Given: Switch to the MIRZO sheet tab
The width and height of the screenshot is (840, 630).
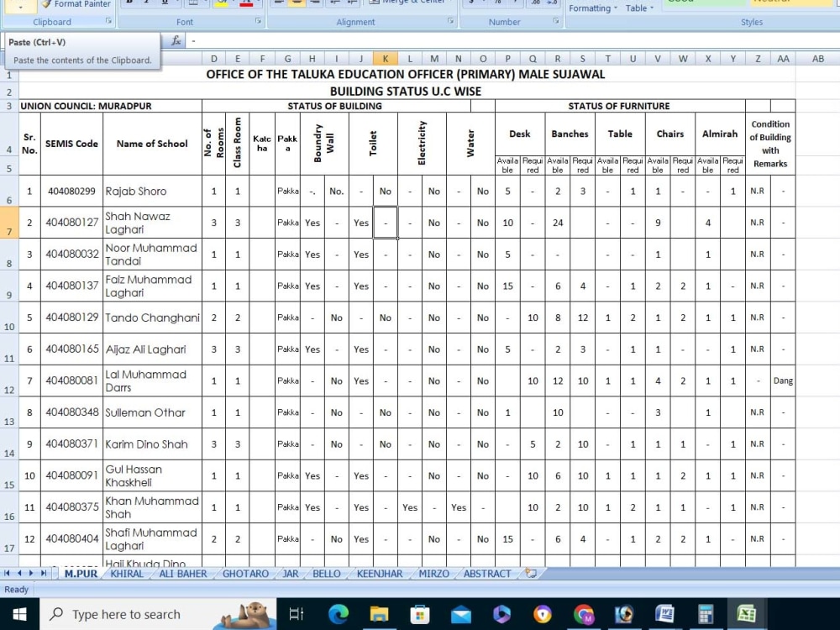Looking at the screenshot, I should pyautogui.click(x=434, y=573).
